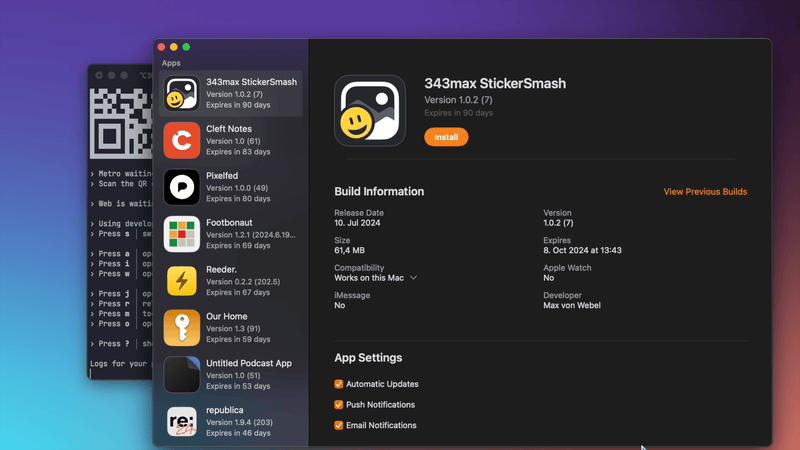Click the republica name in the app list
The height and width of the screenshot is (450, 800).
pyautogui.click(x=224, y=410)
